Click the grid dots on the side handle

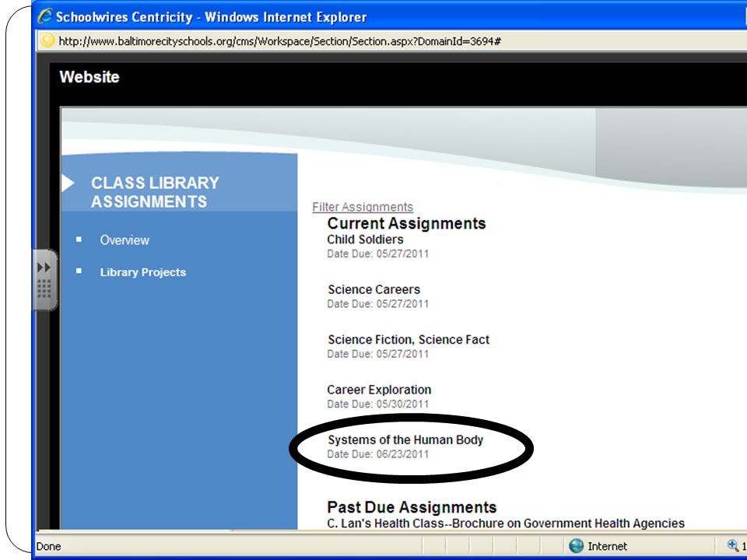[x=44, y=289]
